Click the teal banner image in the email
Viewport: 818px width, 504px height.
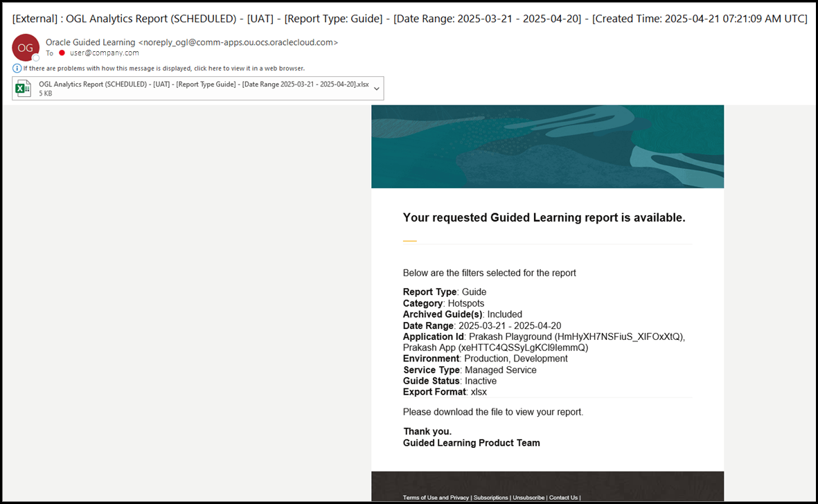coord(547,146)
